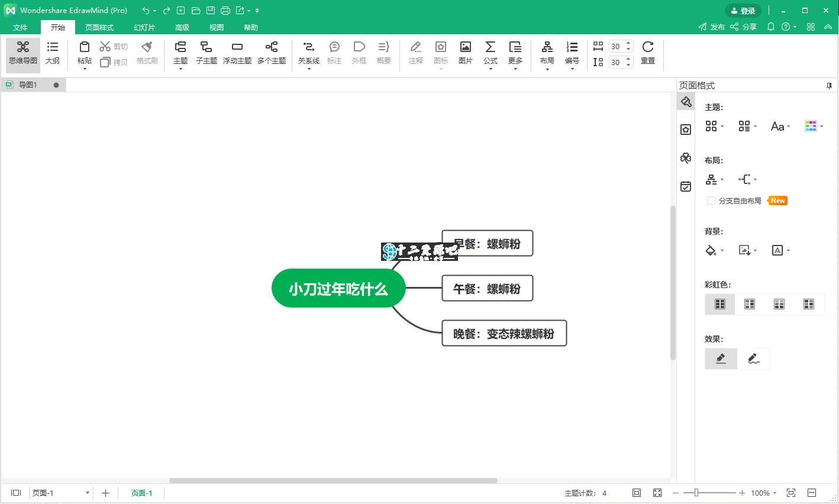Open the task calendar side panel tab
Screen dimensions: 839x504
(686, 186)
